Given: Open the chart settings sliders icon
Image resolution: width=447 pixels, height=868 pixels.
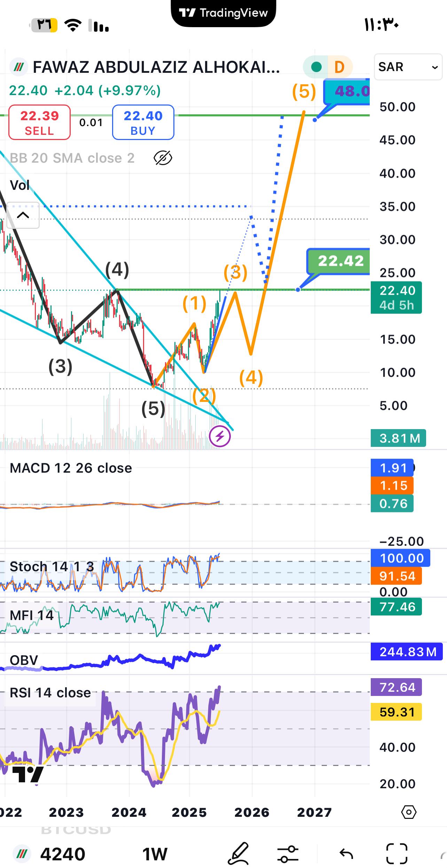Looking at the screenshot, I should coord(288,854).
